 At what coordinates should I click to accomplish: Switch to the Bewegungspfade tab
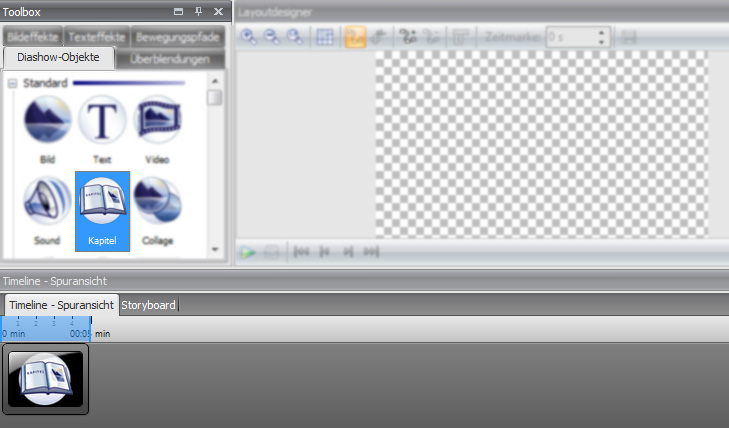pos(178,37)
